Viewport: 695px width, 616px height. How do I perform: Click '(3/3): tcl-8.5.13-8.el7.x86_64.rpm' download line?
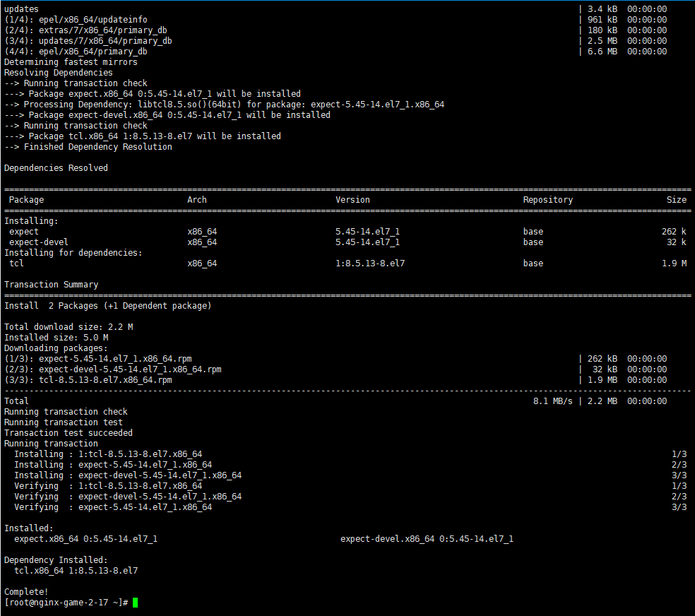(88, 380)
